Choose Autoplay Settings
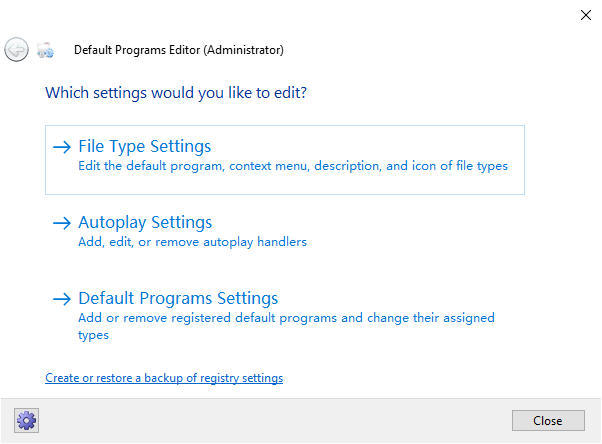The width and height of the screenshot is (602, 444). point(145,223)
